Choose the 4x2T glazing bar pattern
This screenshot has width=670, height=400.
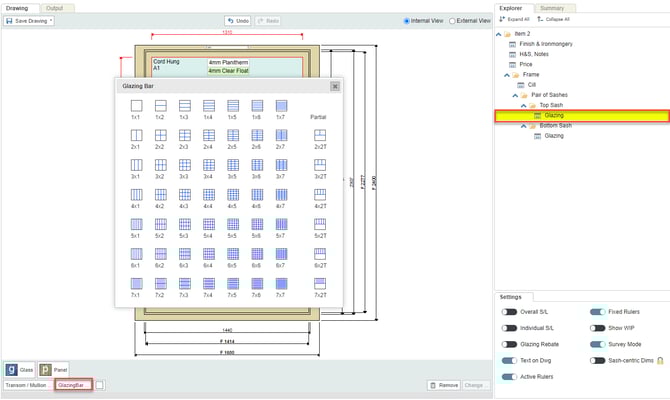(x=320, y=195)
